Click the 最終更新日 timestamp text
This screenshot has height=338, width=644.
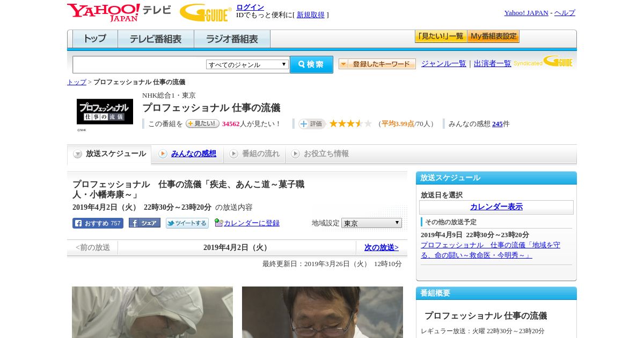pos(332,264)
